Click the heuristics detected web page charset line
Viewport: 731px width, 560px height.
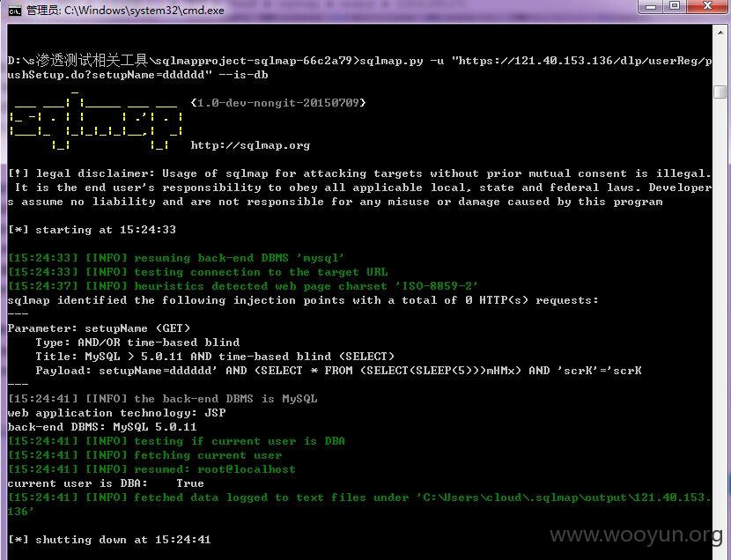[x=243, y=286]
